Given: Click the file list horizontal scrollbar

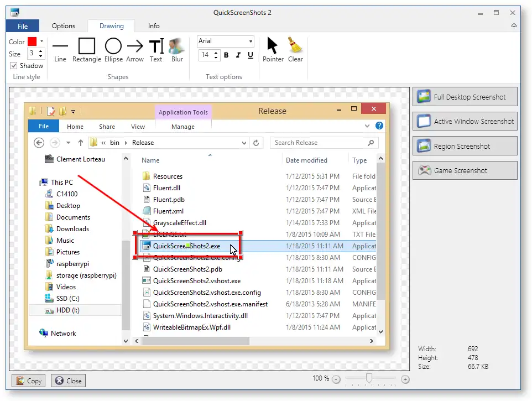Looking at the screenshot, I should point(196,341).
